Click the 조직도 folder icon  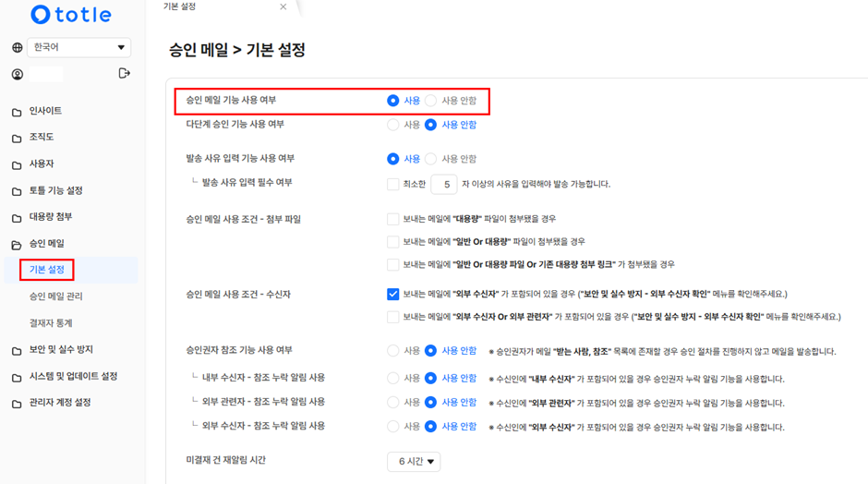pyautogui.click(x=17, y=139)
